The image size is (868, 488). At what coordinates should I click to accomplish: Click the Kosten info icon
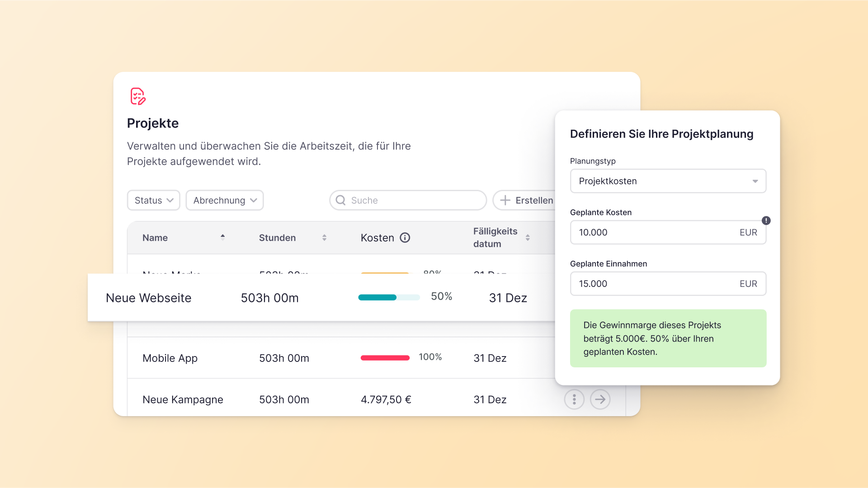[405, 238]
